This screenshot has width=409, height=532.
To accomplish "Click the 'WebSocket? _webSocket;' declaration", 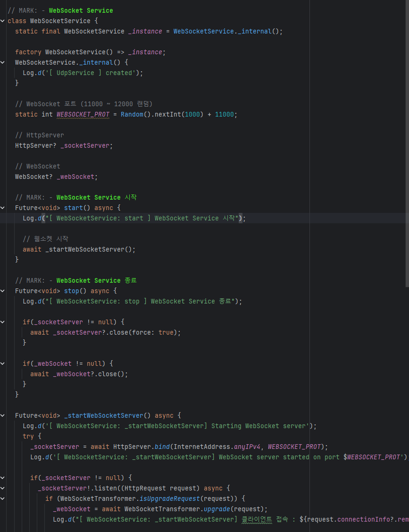I will click(56, 177).
